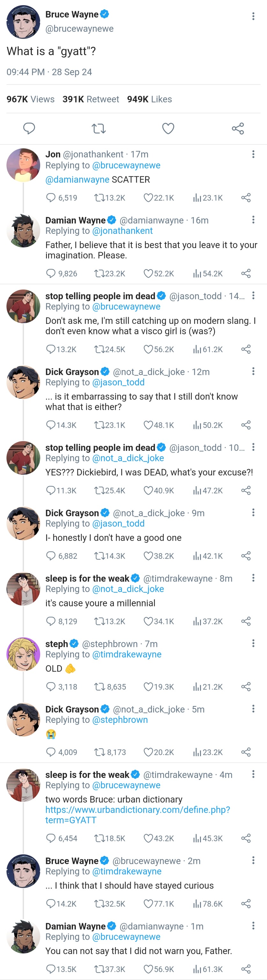Like the main "gyatt" tweet
Viewport: 267px width, 980px height.
[168, 129]
